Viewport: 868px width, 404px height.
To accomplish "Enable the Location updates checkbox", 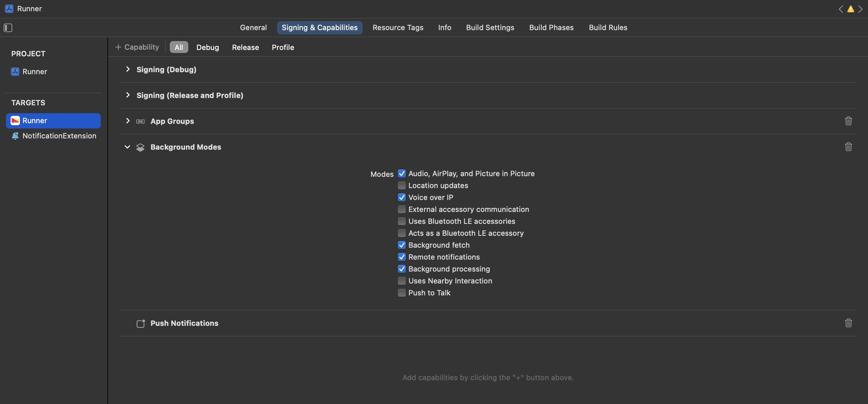I will pos(401,185).
